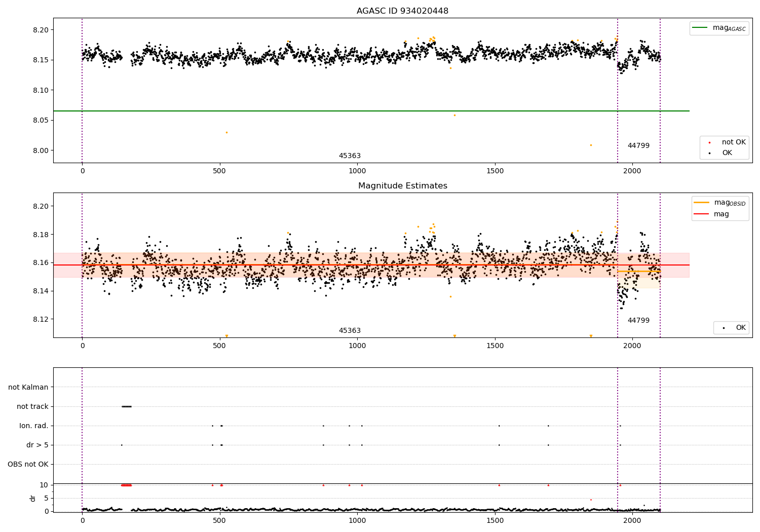Click the 'not track' flag marker cluster
Screen dimensions: 760x532
point(127,406)
